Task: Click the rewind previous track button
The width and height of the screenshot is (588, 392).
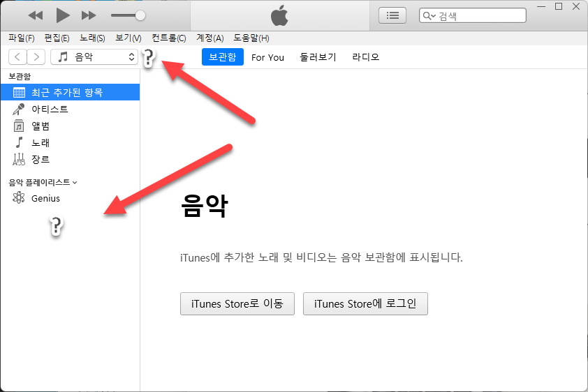Action: pos(36,15)
